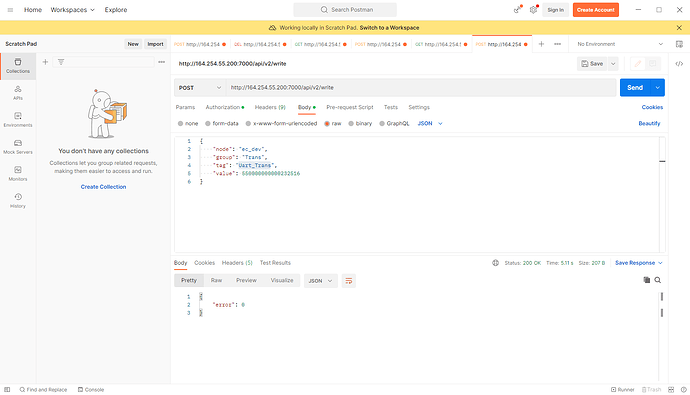Click the Cookies link under Send

click(652, 107)
